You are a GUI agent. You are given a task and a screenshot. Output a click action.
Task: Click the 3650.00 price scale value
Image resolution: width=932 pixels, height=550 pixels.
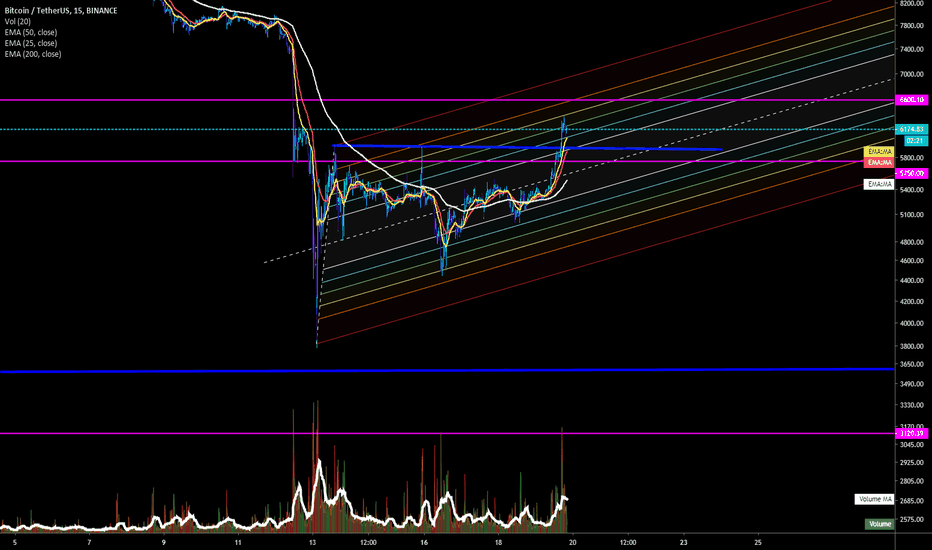[x=912, y=364]
